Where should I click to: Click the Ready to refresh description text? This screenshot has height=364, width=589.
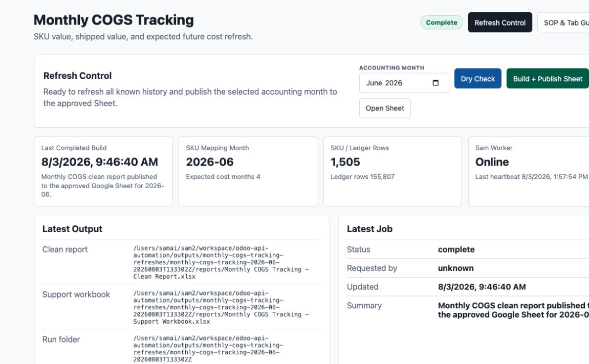point(190,98)
